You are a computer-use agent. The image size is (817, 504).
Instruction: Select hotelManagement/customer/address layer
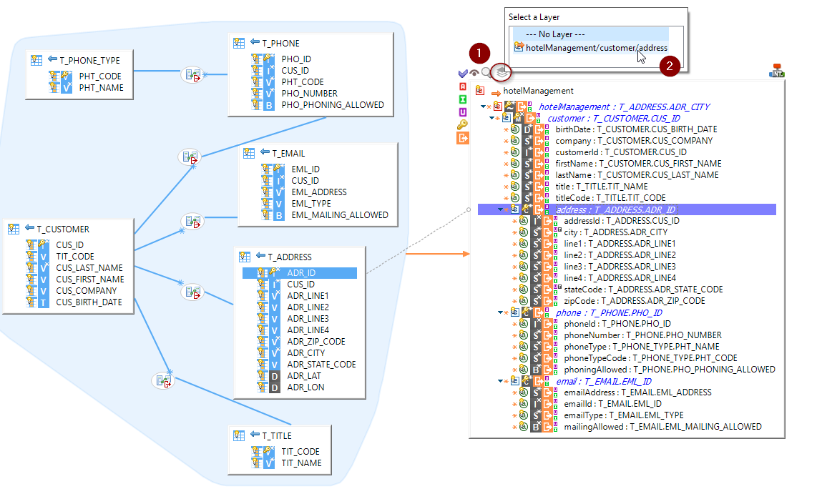coord(590,48)
